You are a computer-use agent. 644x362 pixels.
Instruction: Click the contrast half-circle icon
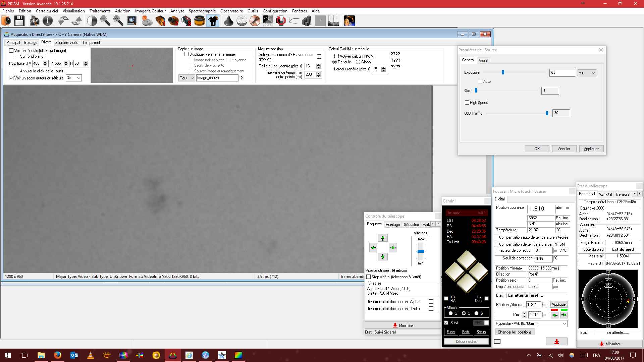click(92, 21)
